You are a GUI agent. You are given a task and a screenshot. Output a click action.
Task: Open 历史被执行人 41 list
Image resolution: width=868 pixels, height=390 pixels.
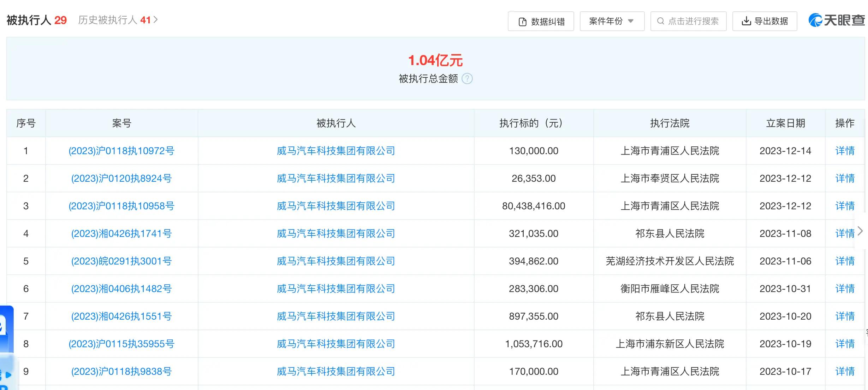pos(118,20)
